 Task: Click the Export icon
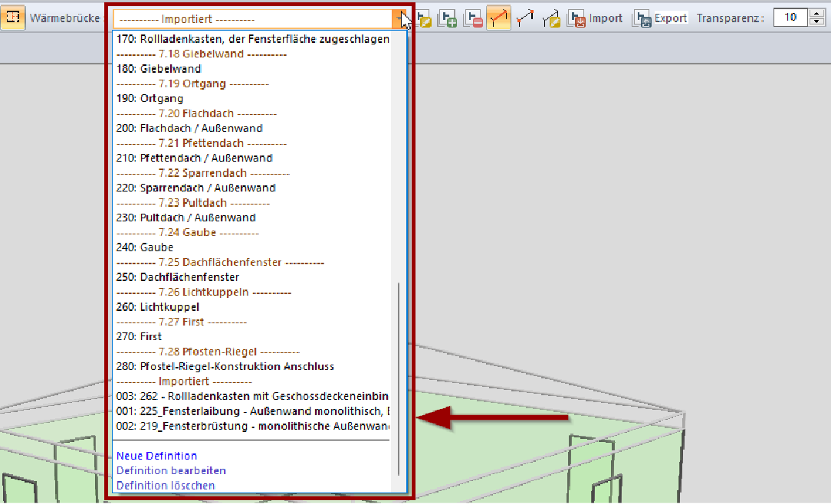[x=641, y=18]
